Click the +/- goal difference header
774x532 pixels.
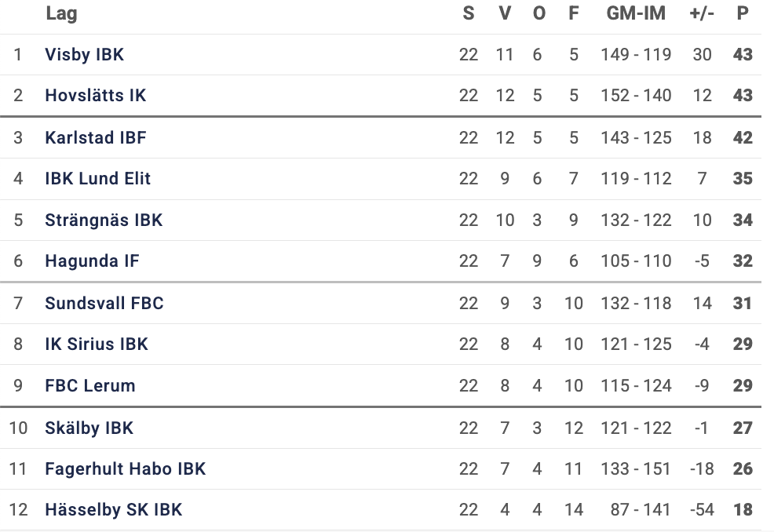click(x=702, y=13)
